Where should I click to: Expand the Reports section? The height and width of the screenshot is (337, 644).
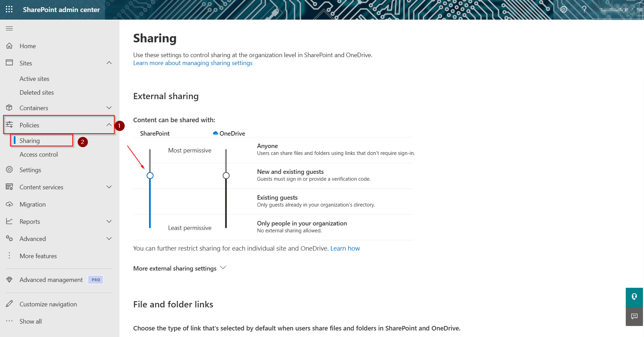click(109, 221)
